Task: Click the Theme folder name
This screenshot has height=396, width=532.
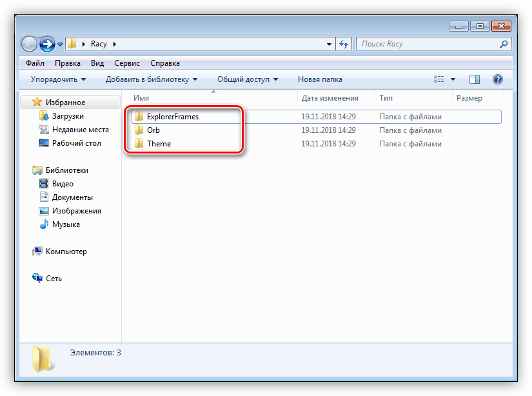Action: click(159, 144)
